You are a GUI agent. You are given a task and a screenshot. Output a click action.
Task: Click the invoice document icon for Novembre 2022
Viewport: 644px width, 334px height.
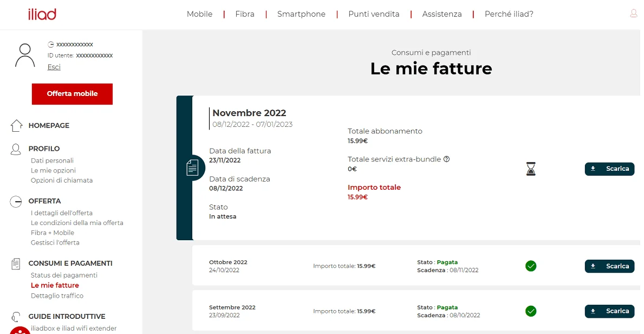click(192, 168)
